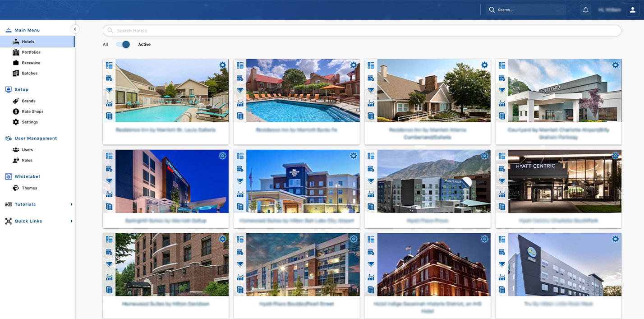Open Rate Shops under Setup
Screen dimensions: 644x319
pos(32,111)
